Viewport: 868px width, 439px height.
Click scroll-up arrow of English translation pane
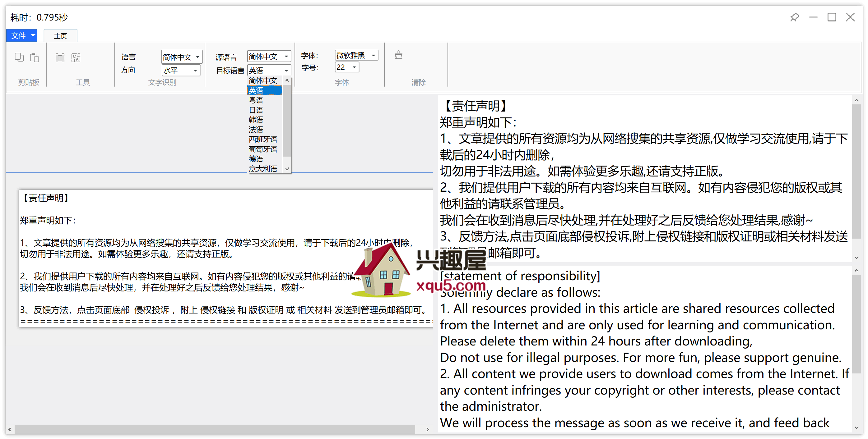click(856, 270)
